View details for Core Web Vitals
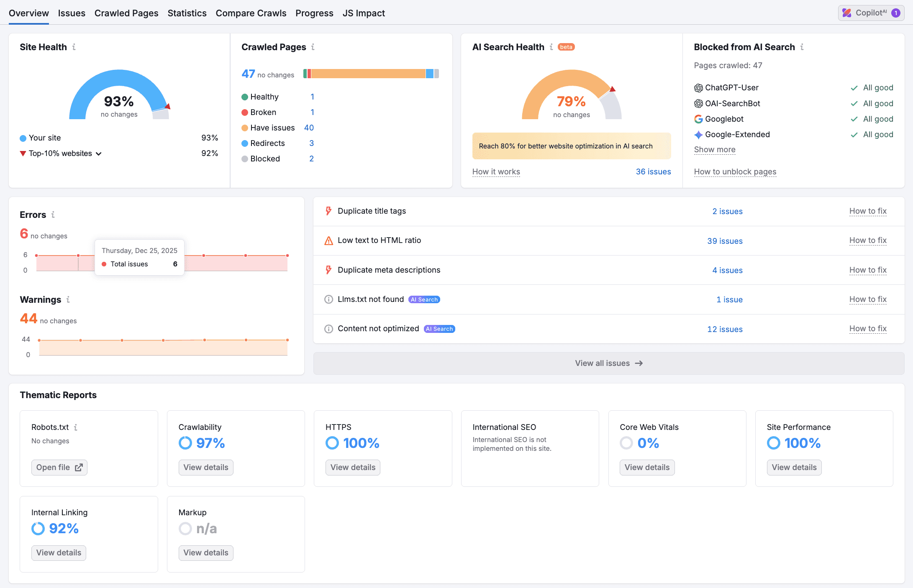Screen dimensions: 913x588 point(646,467)
